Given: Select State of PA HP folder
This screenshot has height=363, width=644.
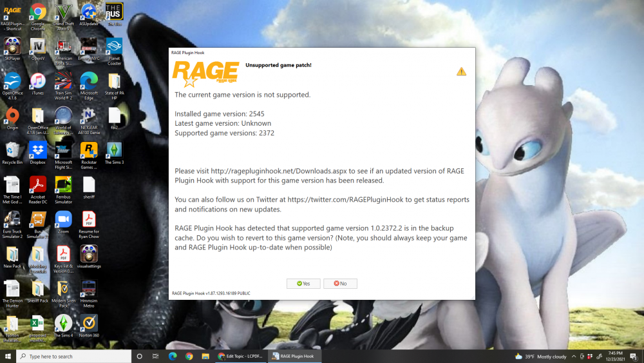Looking at the screenshot, I should click(x=114, y=86).
